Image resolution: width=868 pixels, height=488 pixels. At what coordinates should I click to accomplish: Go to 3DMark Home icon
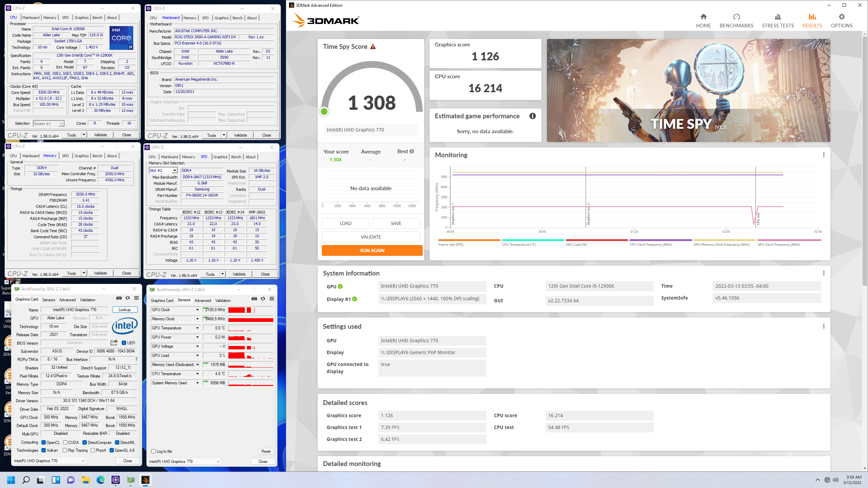pyautogui.click(x=703, y=17)
